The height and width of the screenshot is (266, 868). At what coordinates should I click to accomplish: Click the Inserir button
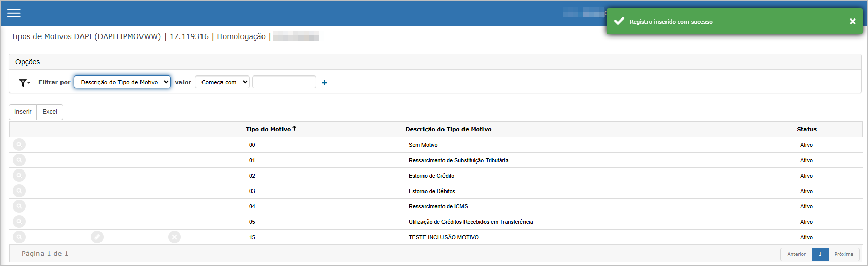tap(23, 112)
